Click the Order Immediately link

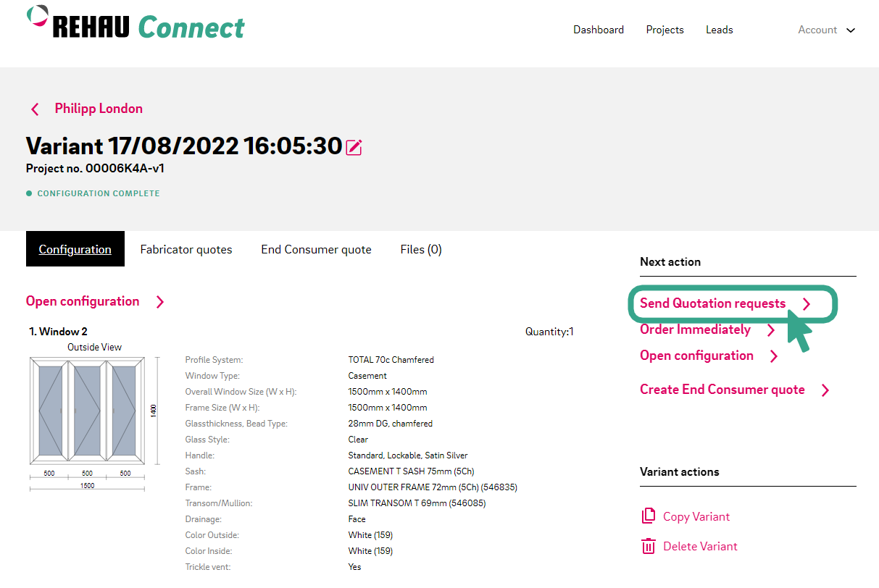click(695, 329)
